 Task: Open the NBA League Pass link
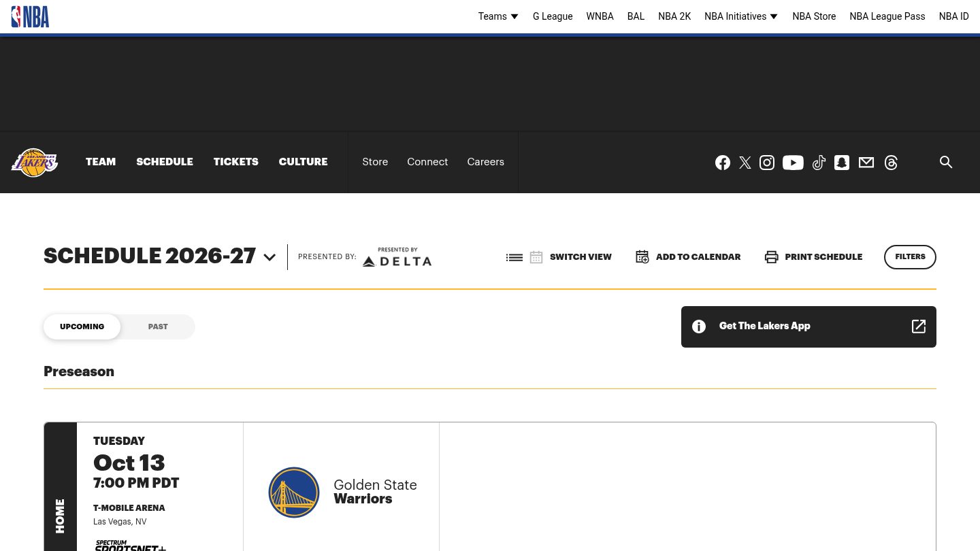tap(887, 16)
